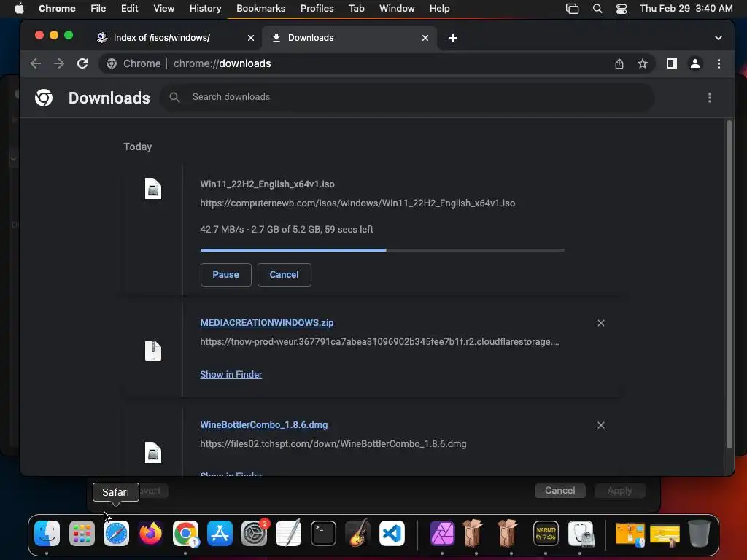Open Downloads page more actions menu
Image resolution: width=747 pixels, height=560 pixels.
710,98
